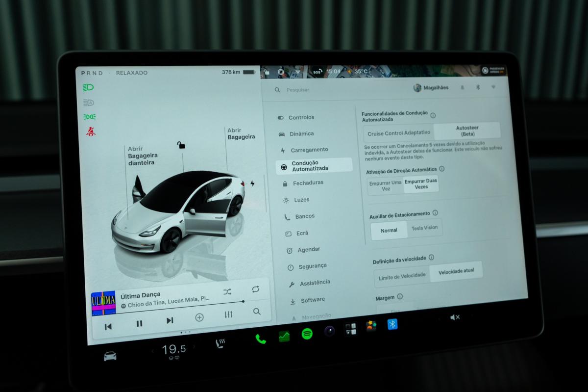Toggle the headlights indicator icon
Image resolution: width=588 pixels, height=392 pixels.
pos(88,87)
